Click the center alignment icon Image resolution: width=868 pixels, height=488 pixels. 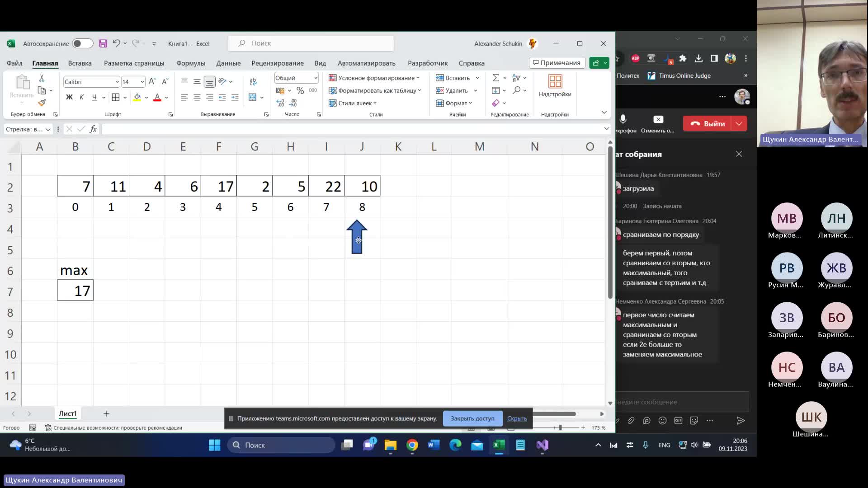click(x=197, y=97)
